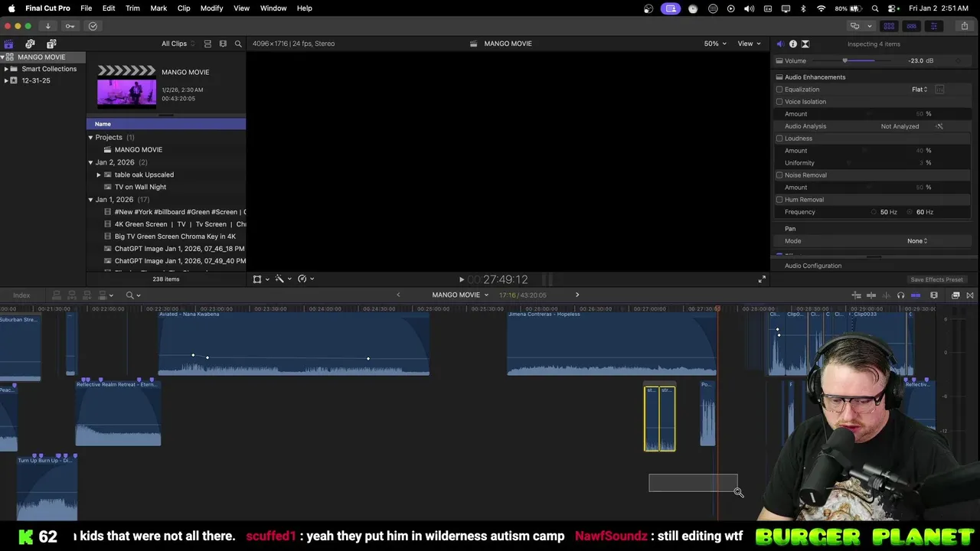Run Audio Analysis magic wand button
The width and height of the screenshot is (980, 551).
939,126
